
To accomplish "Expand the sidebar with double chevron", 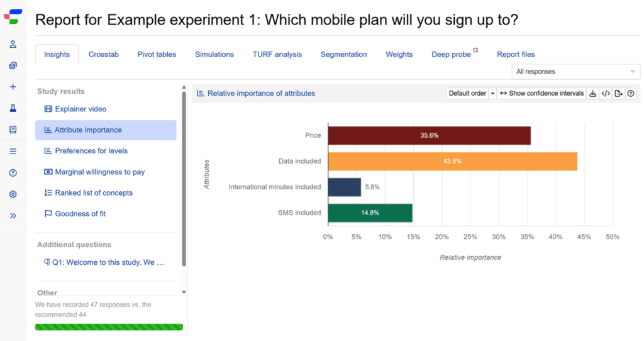I will click(x=13, y=216).
